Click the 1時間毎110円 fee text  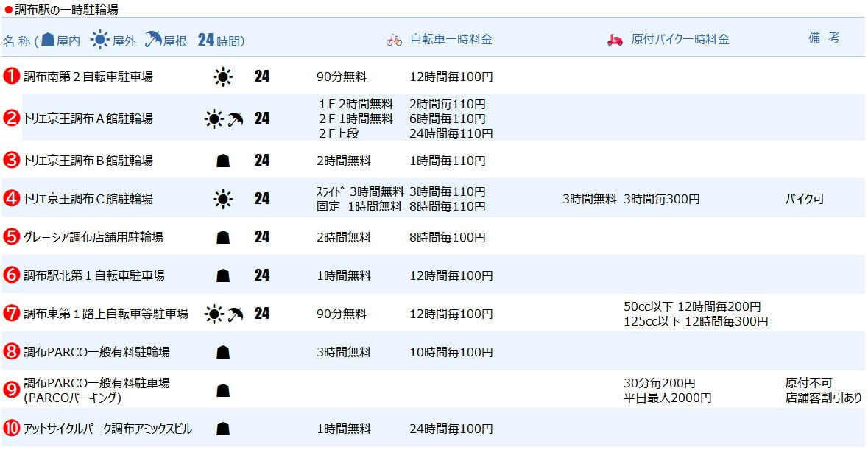click(448, 161)
